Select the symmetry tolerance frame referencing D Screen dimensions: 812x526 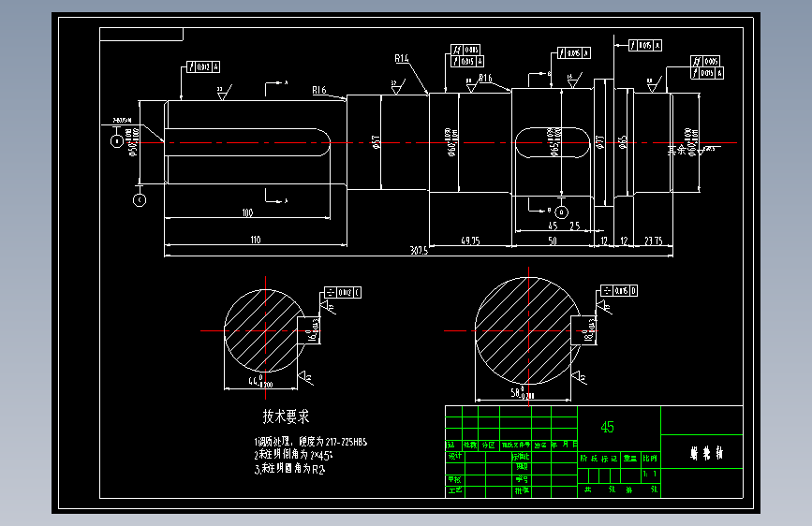coord(619,290)
